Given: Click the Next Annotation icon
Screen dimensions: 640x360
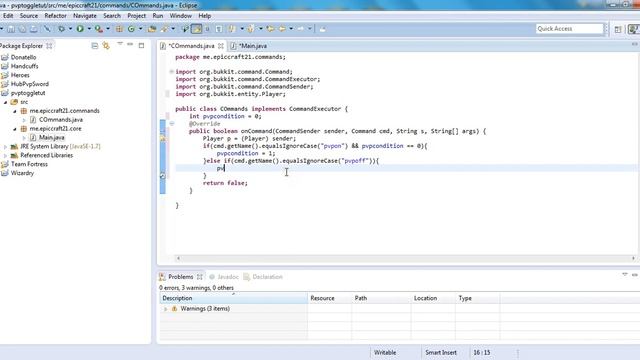Looking at the screenshot, I should pos(232,29).
